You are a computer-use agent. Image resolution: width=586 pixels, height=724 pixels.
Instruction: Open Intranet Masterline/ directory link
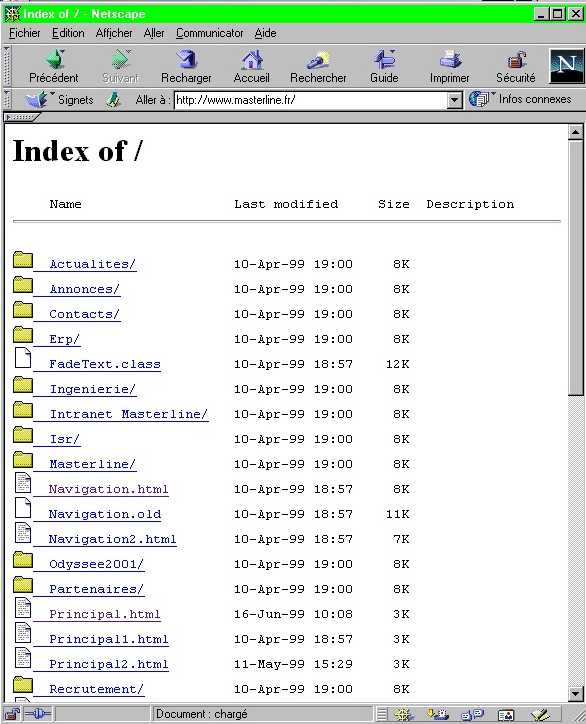(128, 414)
